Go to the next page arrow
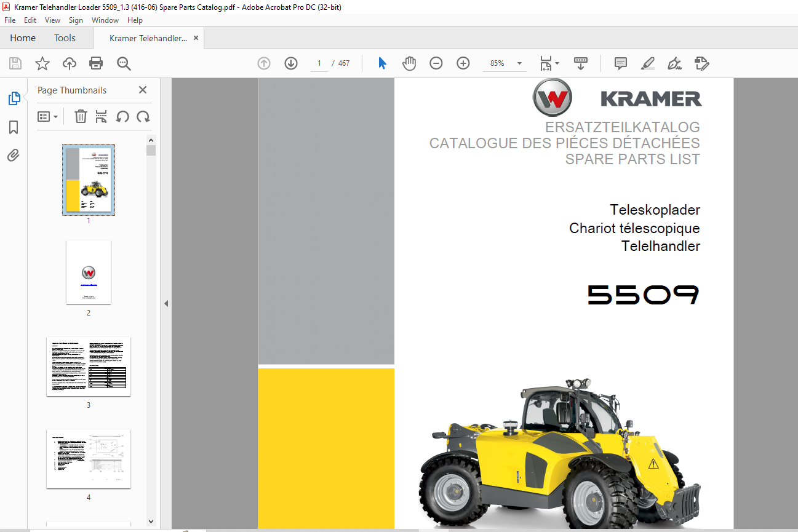The width and height of the screenshot is (798, 532). click(x=291, y=63)
